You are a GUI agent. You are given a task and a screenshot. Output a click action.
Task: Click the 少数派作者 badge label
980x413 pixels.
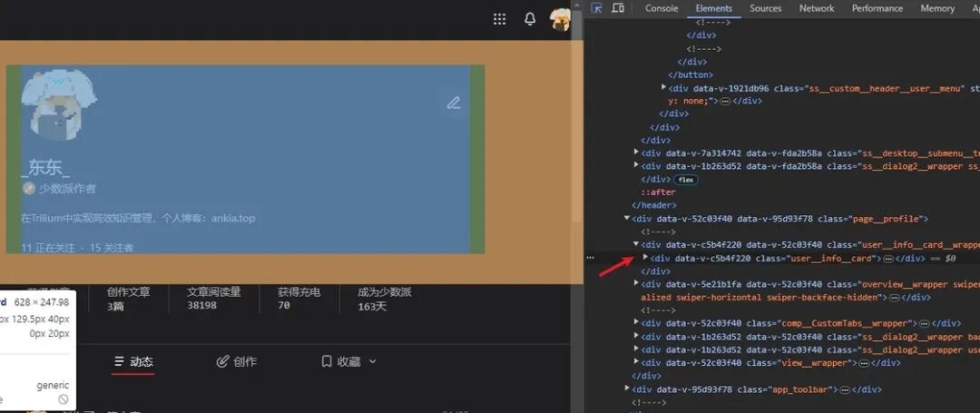click(67, 188)
